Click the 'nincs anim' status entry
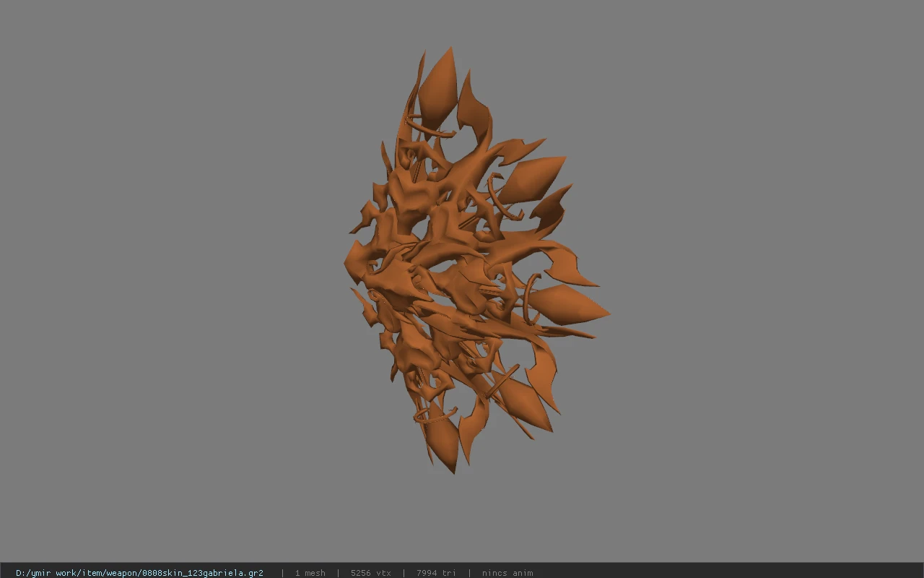924x578 pixels. [x=507, y=573]
